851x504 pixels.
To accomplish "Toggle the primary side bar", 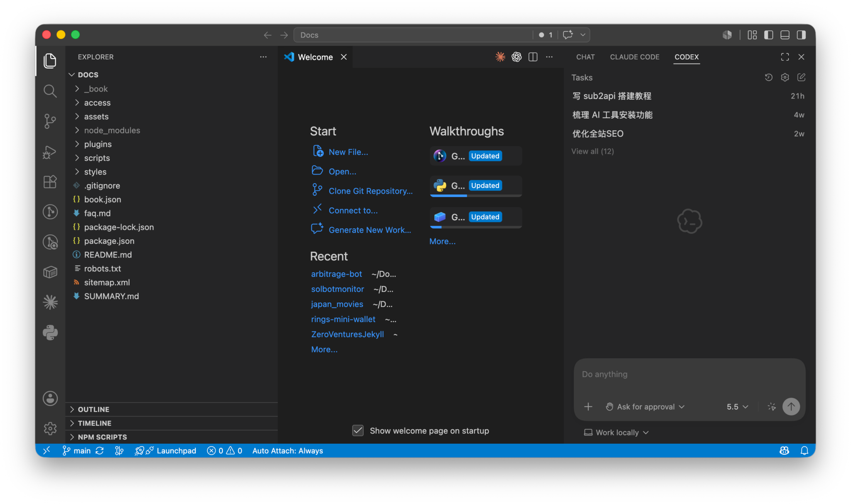I will click(768, 35).
